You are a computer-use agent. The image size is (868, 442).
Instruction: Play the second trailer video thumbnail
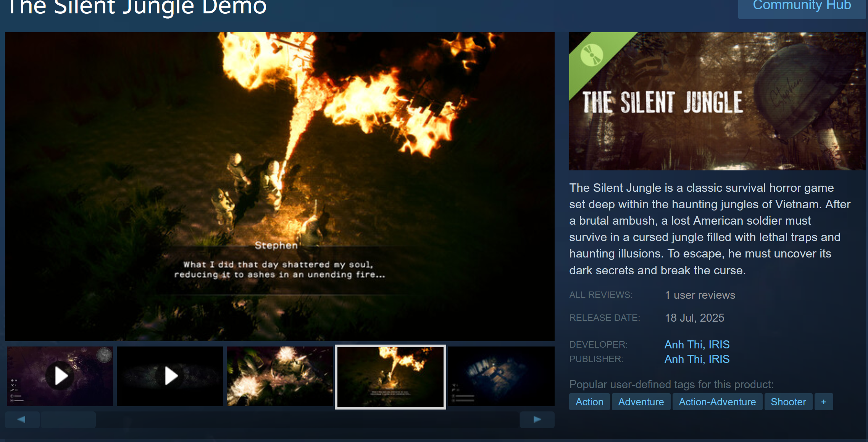170,376
